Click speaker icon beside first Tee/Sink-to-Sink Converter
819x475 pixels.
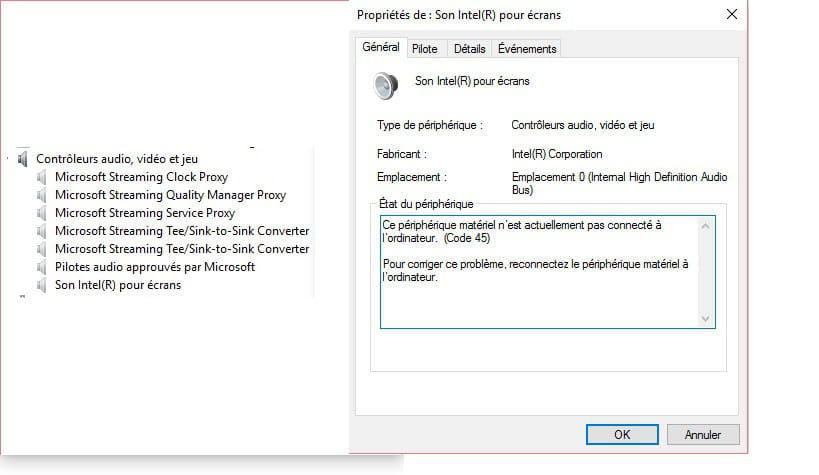[42, 231]
